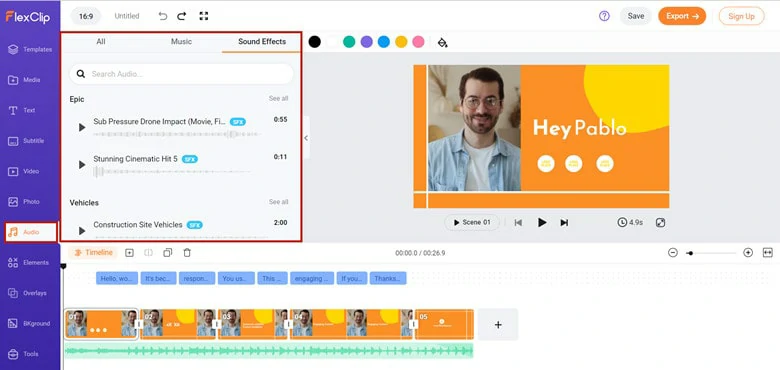Open the Templates sidebar section
This screenshot has width=780, height=370.
30,49
